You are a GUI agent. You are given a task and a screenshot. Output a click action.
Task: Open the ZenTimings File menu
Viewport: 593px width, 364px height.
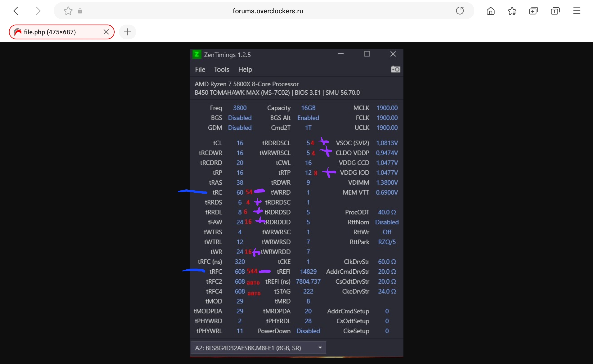click(x=200, y=70)
